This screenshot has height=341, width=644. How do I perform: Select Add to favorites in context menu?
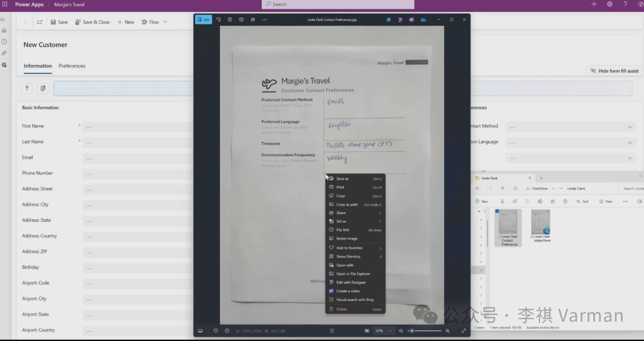[x=355, y=248]
